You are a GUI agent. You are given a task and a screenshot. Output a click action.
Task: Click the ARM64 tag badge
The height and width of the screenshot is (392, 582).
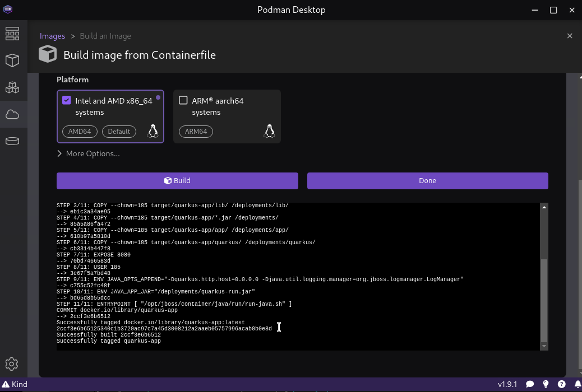(196, 131)
